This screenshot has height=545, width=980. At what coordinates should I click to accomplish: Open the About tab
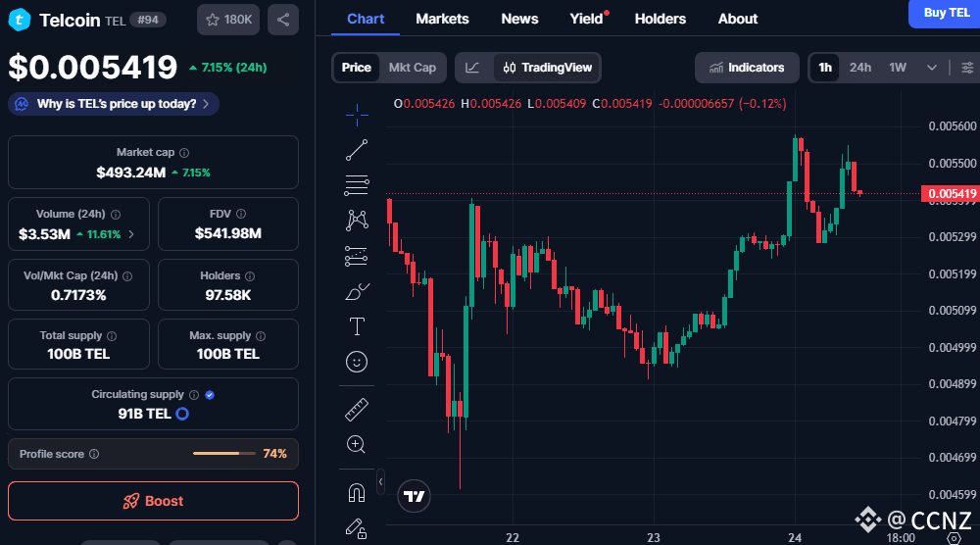tap(738, 20)
